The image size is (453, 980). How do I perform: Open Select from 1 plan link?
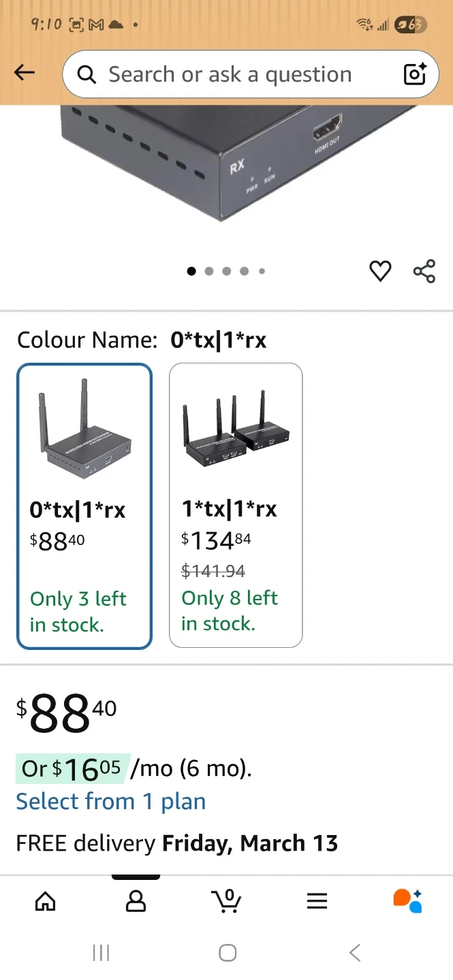click(111, 802)
